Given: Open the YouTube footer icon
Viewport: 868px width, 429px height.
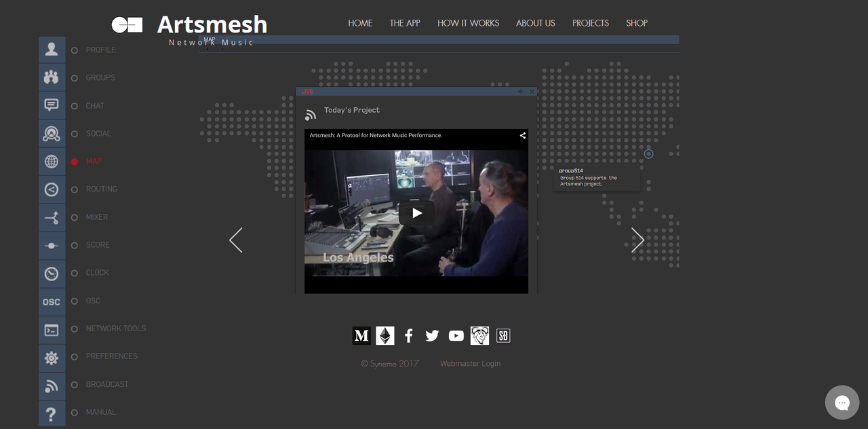Looking at the screenshot, I should (456, 335).
